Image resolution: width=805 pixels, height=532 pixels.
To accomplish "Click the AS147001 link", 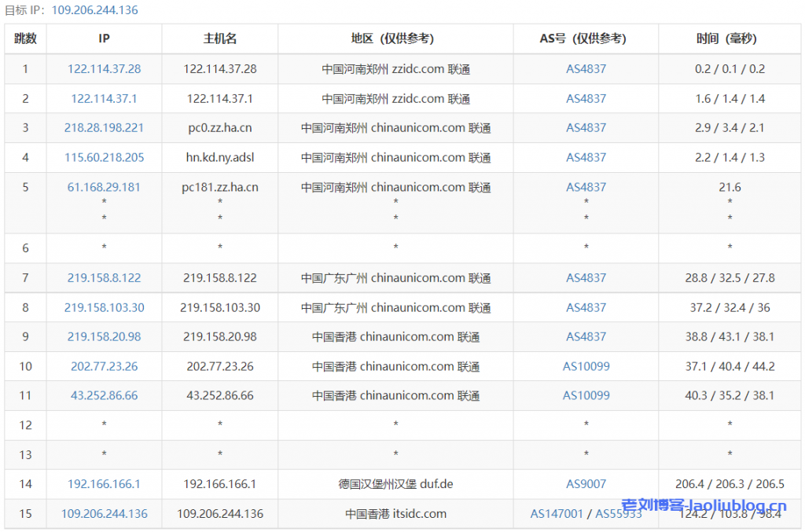I will click(557, 514).
